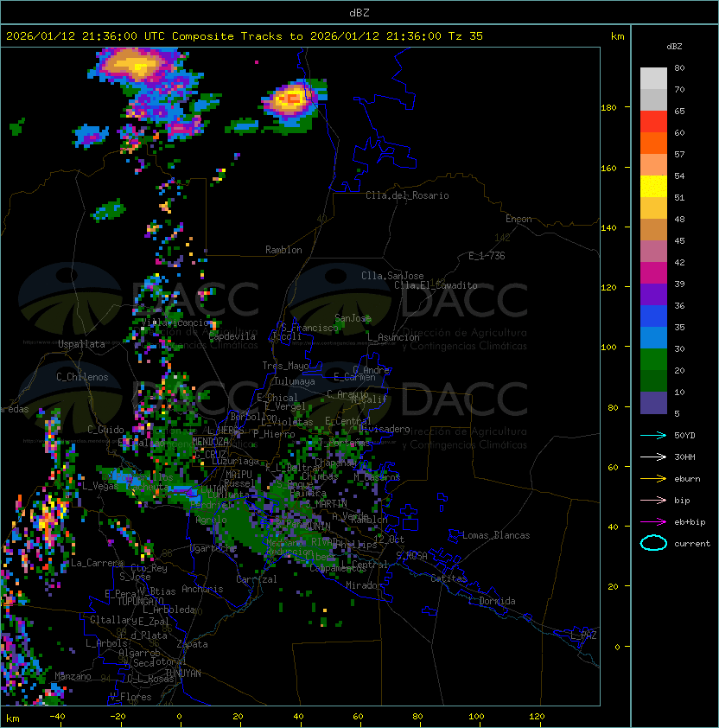Click the Composite Tracks timestamp header text
Screen dimensions: 719x728
[245, 36]
